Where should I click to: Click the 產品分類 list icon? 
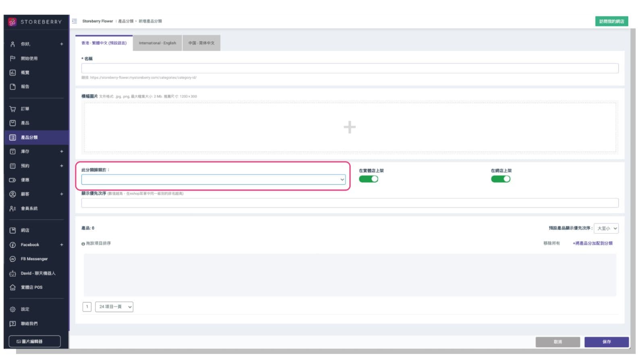pos(12,137)
